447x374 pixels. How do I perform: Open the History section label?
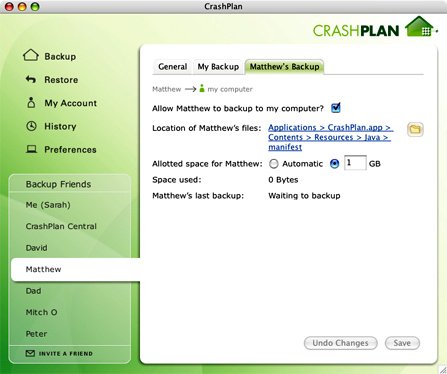(x=60, y=126)
